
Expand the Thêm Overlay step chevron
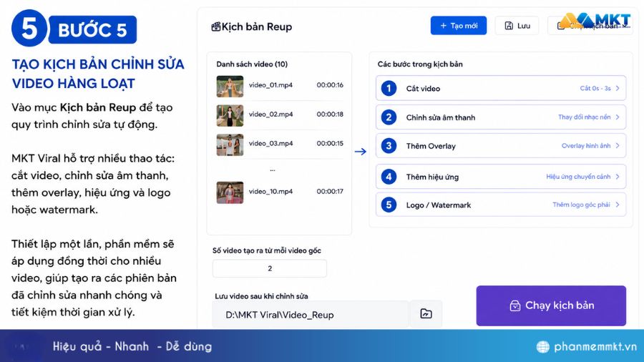(618, 146)
